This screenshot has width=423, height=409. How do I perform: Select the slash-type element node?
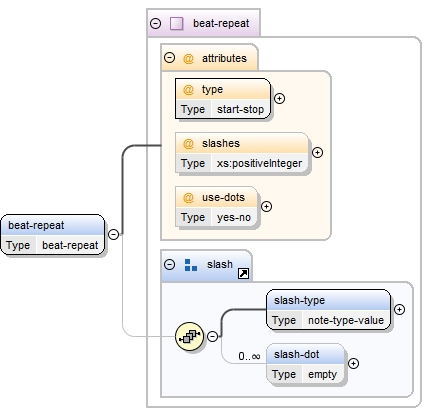point(328,310)
